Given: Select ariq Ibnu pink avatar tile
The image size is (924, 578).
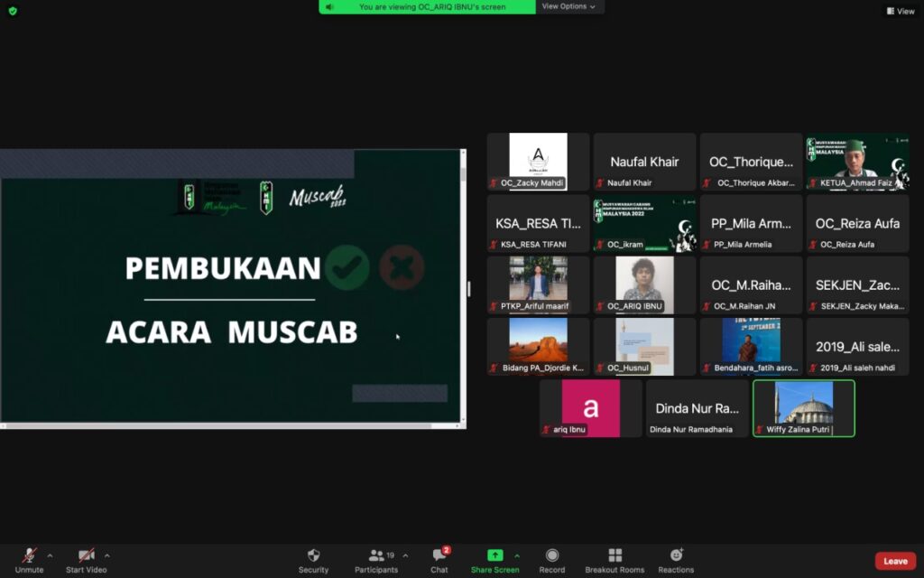Looking at the screenshot, I should pyautogui.click(x=591, y=408).
